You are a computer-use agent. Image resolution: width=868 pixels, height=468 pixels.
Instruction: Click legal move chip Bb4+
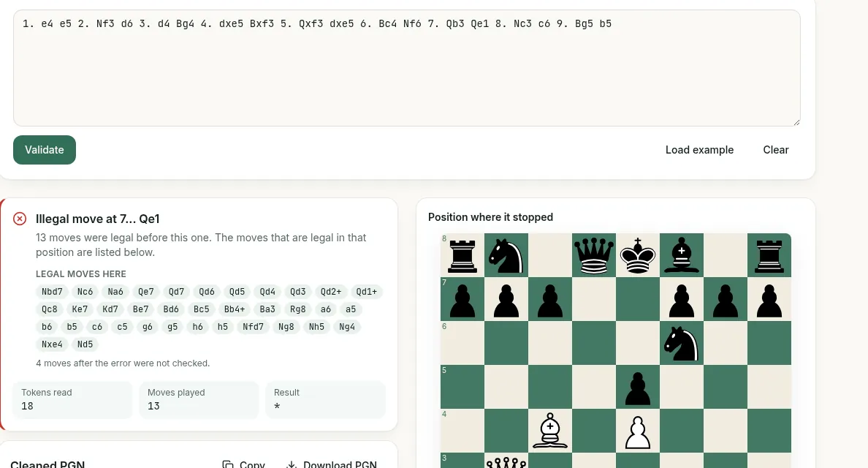pyautogui.click(x=234, y=309)
